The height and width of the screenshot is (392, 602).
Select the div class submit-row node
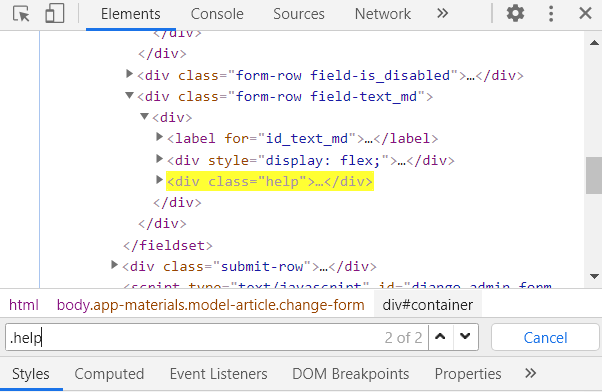249,266
